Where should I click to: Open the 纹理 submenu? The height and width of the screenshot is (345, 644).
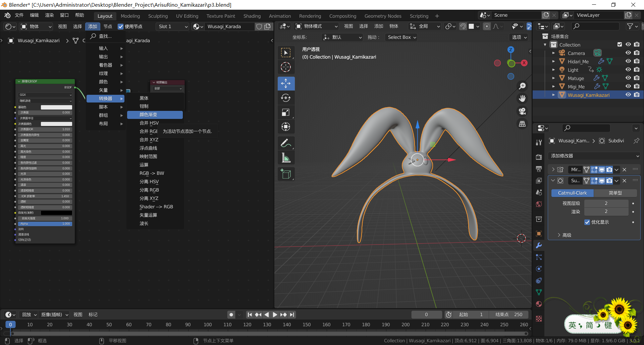pyautogui.click(x=106, y=73)
